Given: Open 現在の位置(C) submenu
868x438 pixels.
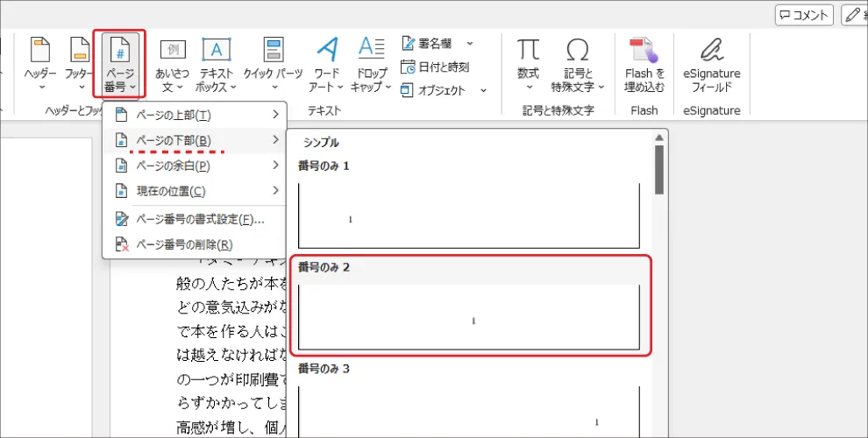Looking at the screenshot, I should [x=195, y=191].
